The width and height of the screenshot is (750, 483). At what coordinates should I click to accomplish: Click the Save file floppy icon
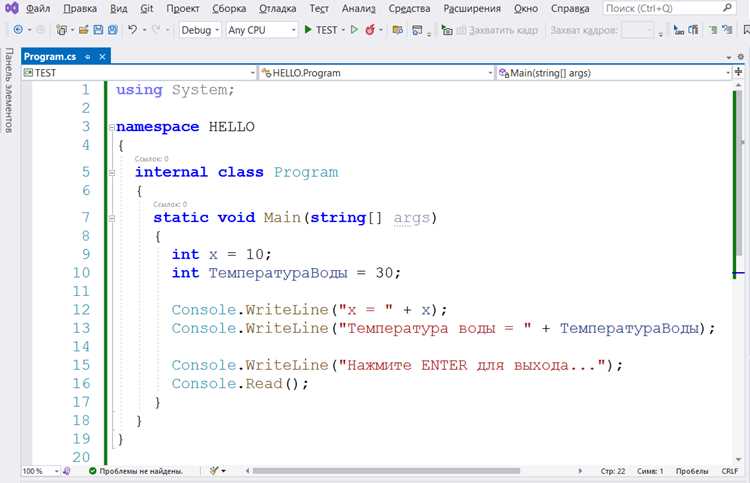click(98, 30)
